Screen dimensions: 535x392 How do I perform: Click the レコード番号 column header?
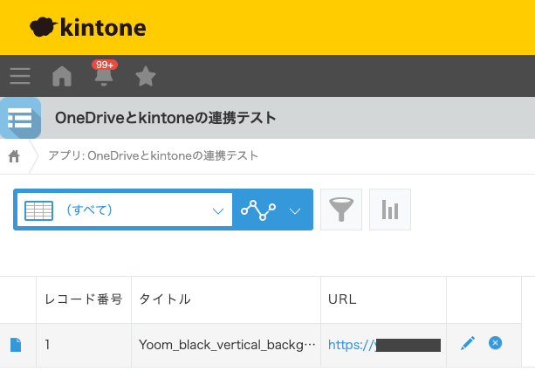click(x=84, y=299)
